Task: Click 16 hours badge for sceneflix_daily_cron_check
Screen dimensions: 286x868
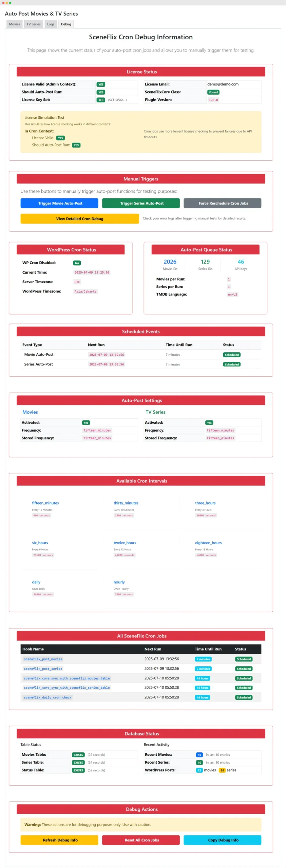Action: [203, 697]
